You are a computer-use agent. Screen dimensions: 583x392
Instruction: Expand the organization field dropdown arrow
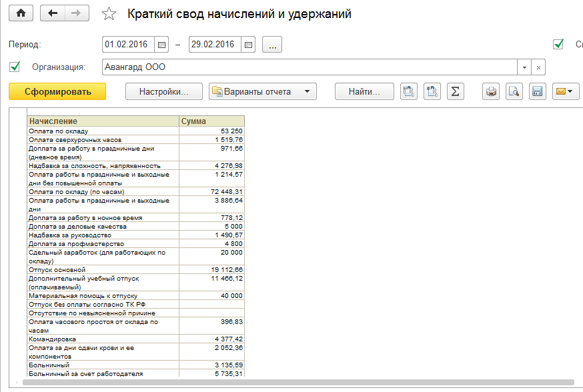tap(524, 67)
